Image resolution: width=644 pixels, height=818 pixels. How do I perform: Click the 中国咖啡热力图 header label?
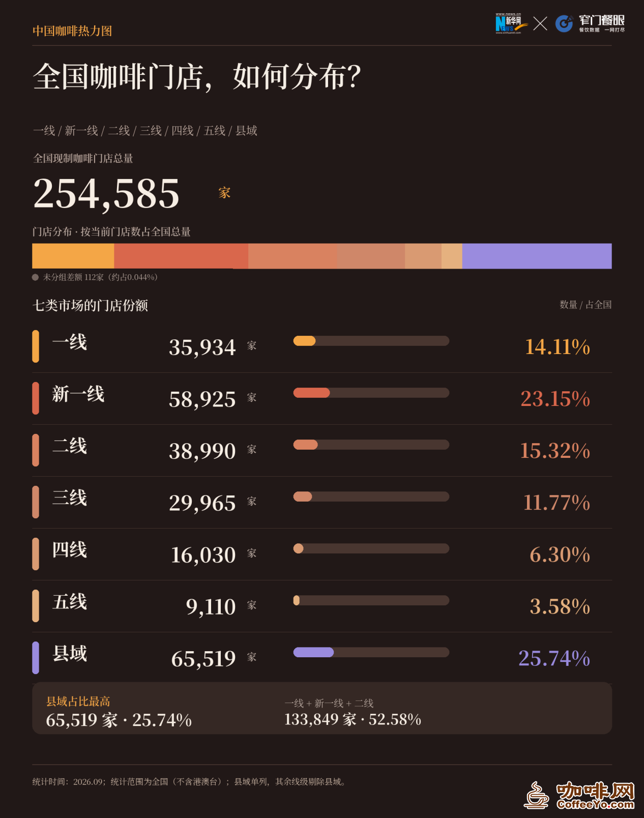coord(72,31)
